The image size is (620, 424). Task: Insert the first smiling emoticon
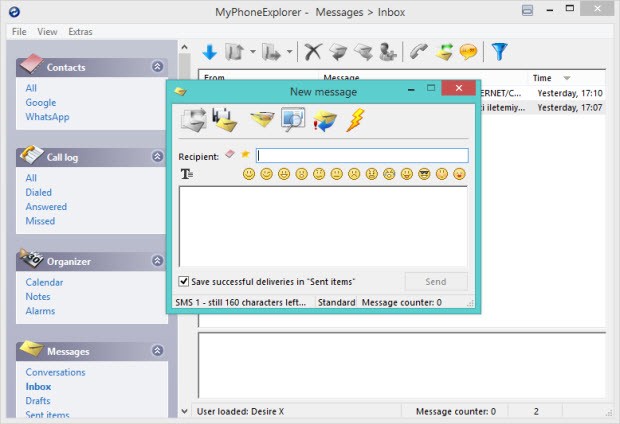(x=249, y=174)
